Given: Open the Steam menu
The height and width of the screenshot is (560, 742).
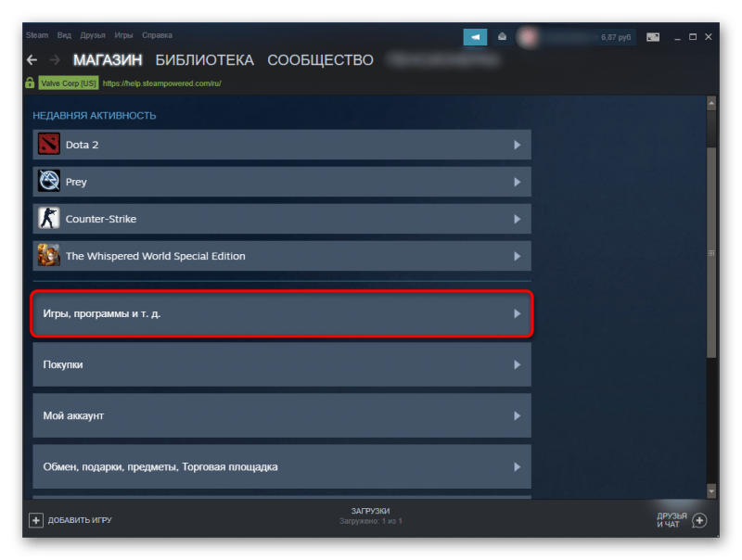Looking at the screenshot, I should 37,35.
